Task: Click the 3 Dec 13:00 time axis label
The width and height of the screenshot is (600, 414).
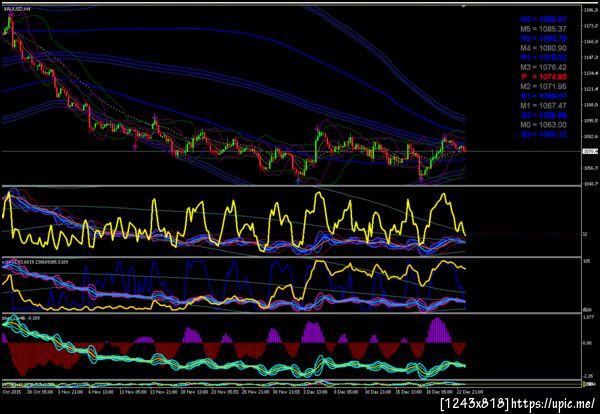Action: click(x=316, y=392)
